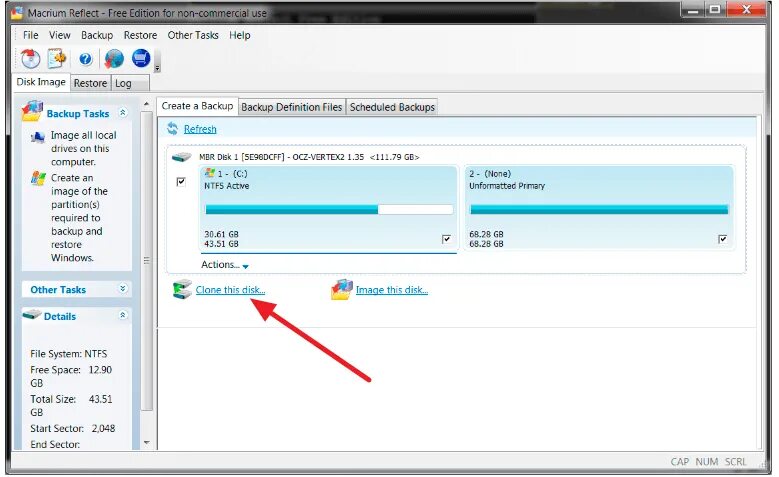Image resolution: width=779 pixels, height=477 pixels.
Task: Open the File menu
Action: pyautogui.click(x=30, y=35)
